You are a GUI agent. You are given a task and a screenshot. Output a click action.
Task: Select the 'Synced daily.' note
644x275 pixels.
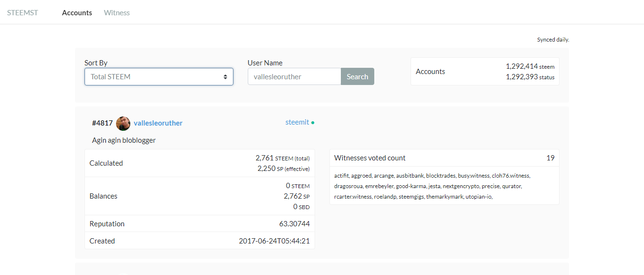pos(553,40)
